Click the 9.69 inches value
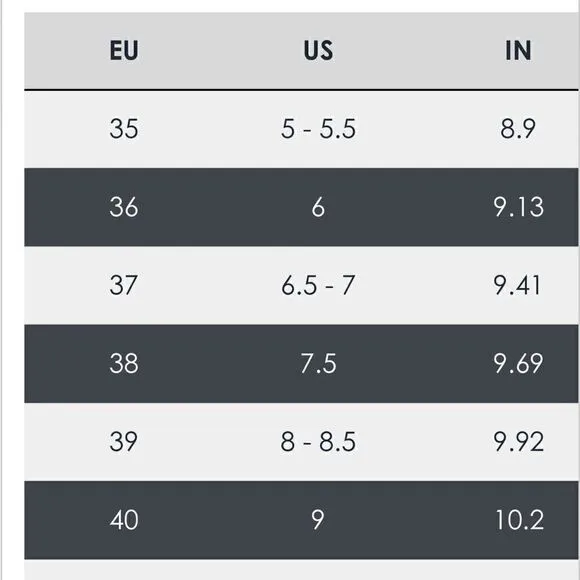 [518, 364]
